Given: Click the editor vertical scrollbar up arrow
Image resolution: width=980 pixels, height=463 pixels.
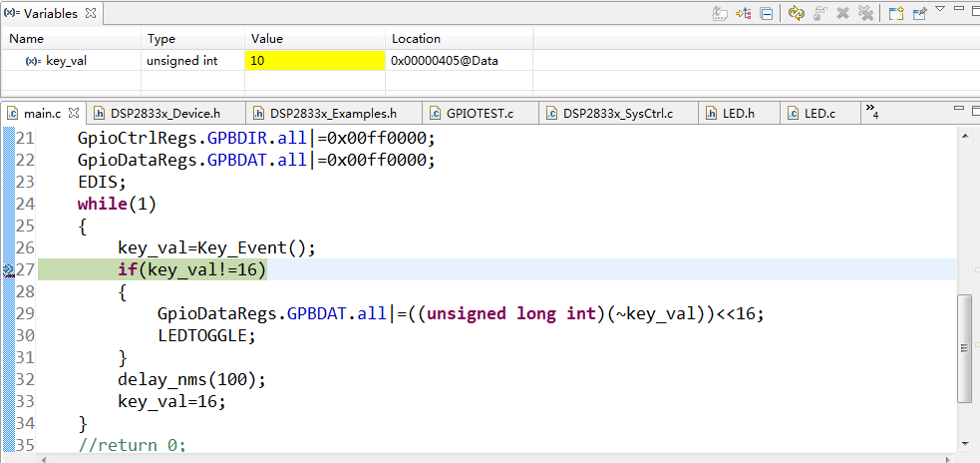Looking at the screenshot, I should click(x=965, y=135).
